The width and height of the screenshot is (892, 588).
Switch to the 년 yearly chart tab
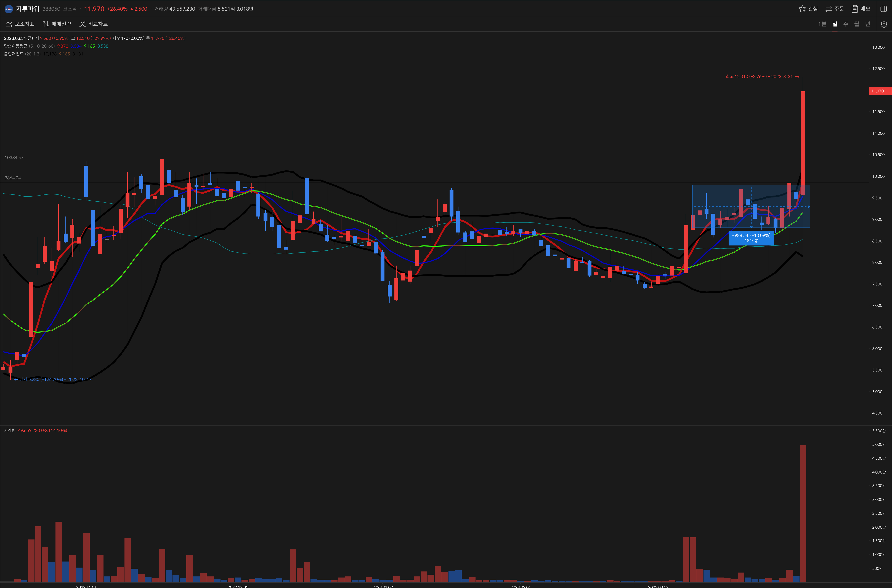click(x=867, y=24)
